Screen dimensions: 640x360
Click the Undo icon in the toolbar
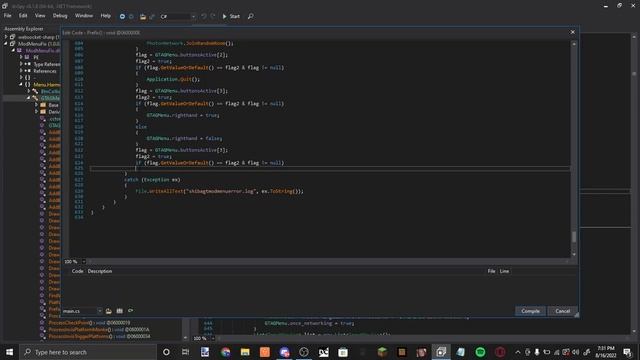point(204,16)
